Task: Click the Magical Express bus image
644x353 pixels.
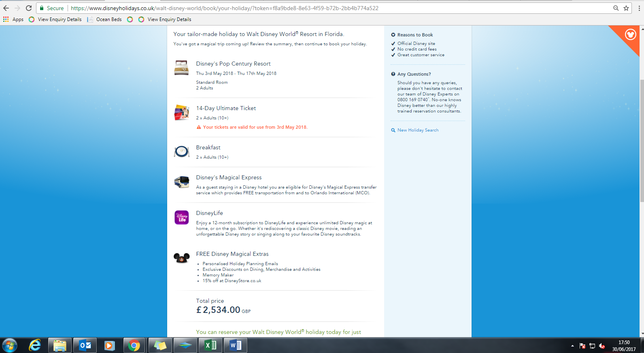Action: pyautogui.click(x=181, y=182)
